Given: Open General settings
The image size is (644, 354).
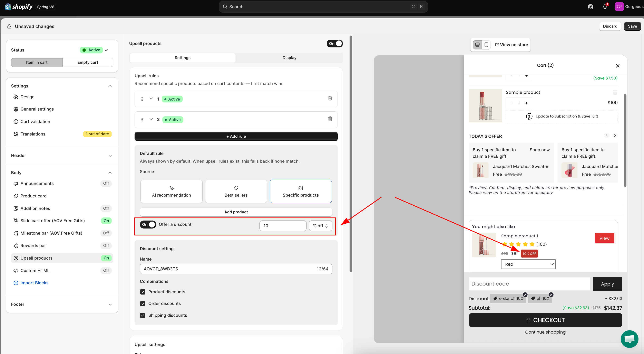Looking at the screenshot, I should click(62, 109).
